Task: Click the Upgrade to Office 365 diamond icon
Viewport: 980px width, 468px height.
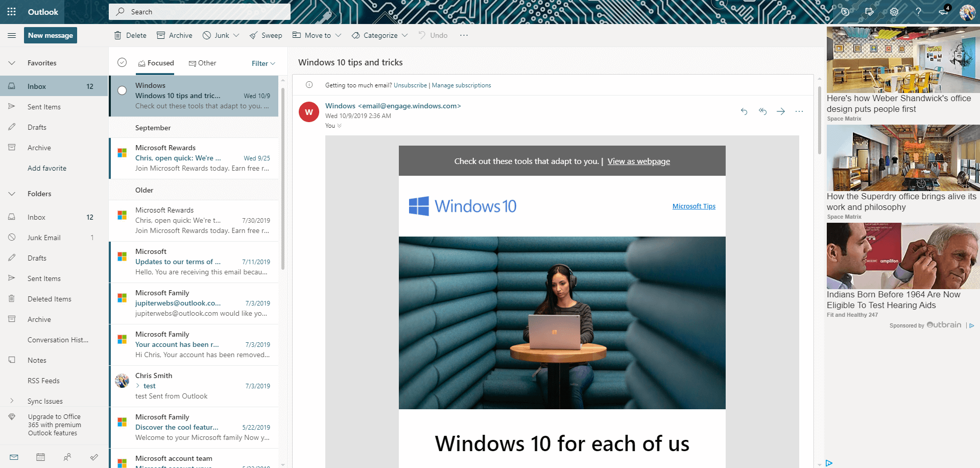Action: [x=12, y=417]
